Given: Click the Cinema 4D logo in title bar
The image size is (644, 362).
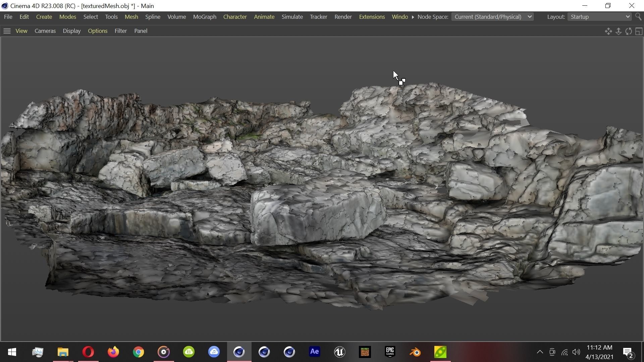Looking at the screenshot, I should 4,6.
